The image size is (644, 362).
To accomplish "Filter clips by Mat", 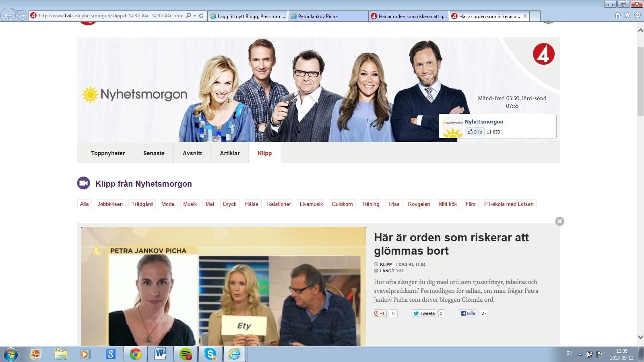I will click(210, 204).
